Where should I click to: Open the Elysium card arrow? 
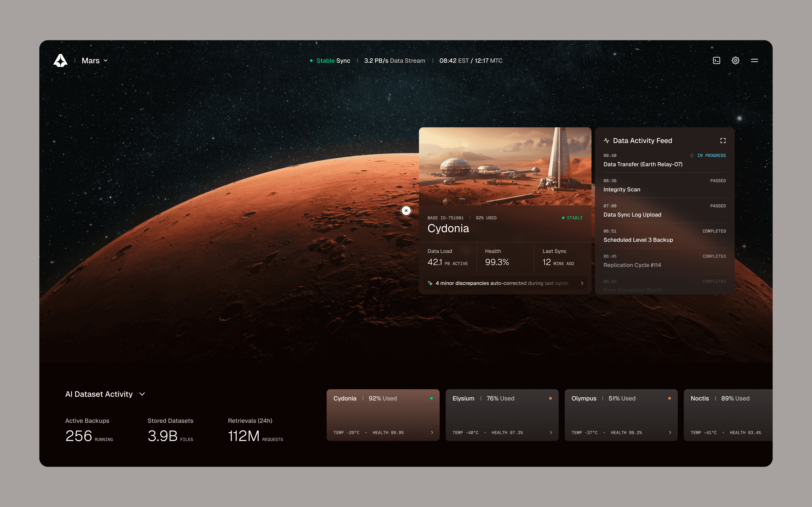point(551,432)
